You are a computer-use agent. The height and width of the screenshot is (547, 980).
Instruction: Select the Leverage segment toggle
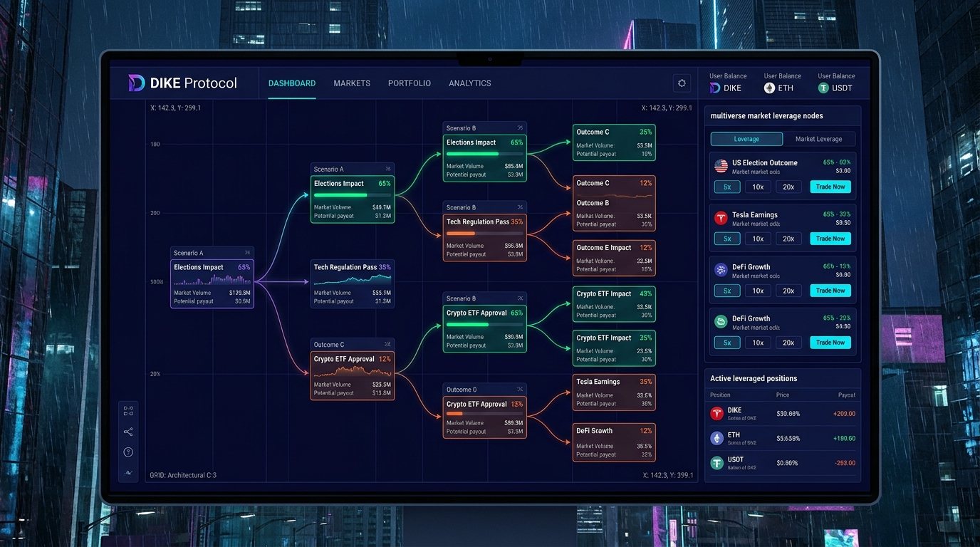point(746,139)
